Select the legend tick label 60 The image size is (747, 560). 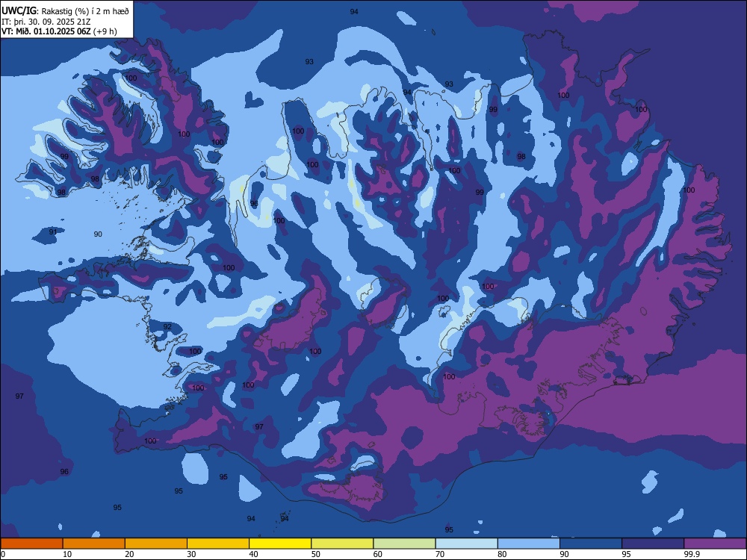(378, 554)
